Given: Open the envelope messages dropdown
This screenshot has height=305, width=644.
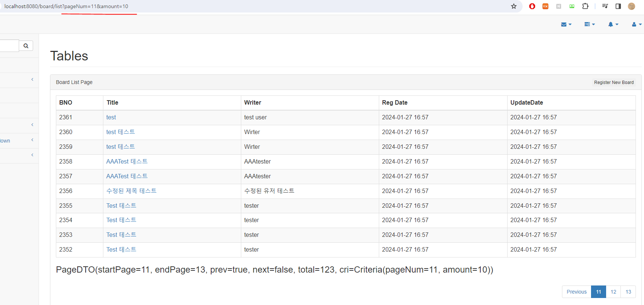Looking at the screenshot, I should [566, 24].
